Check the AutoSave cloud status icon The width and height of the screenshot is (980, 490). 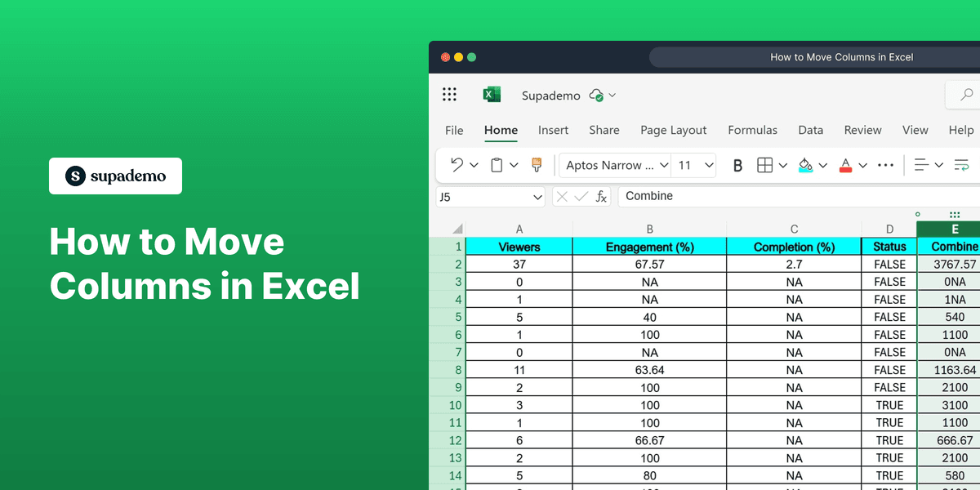595,95
